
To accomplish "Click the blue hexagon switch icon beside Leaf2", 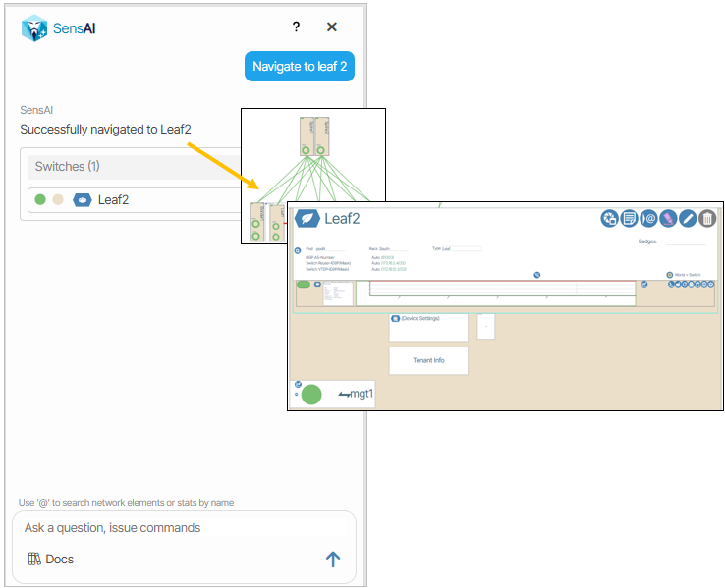I will coord(83,200).
